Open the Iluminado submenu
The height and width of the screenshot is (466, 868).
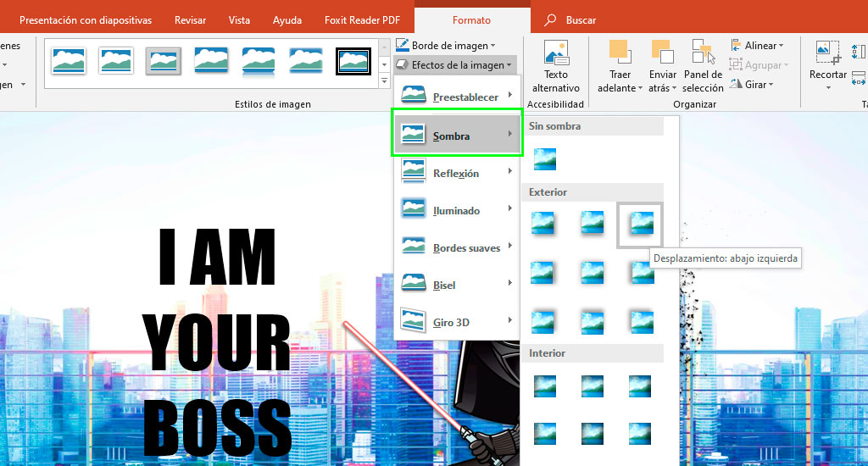(457, 210)
